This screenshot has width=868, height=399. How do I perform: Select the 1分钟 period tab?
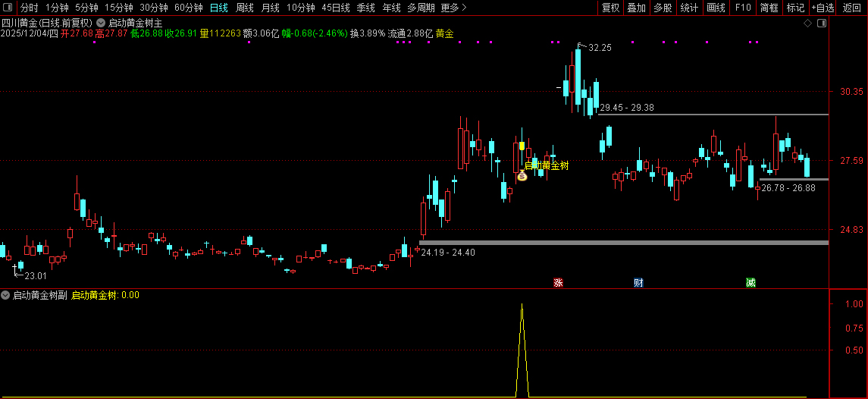[x=57, y=8]
